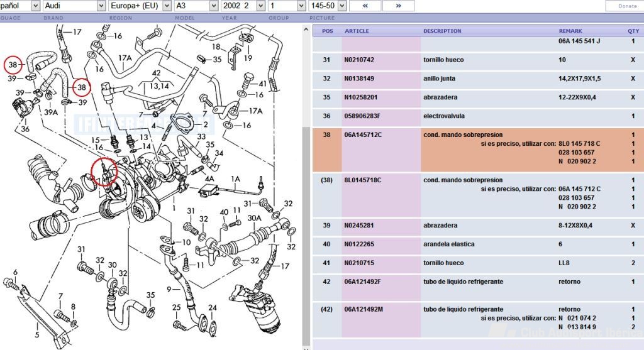Image resolution: width=644 pixels, height=350 pixels.
Task: Click 'anillo junta' description
Action: click(440, 79)
